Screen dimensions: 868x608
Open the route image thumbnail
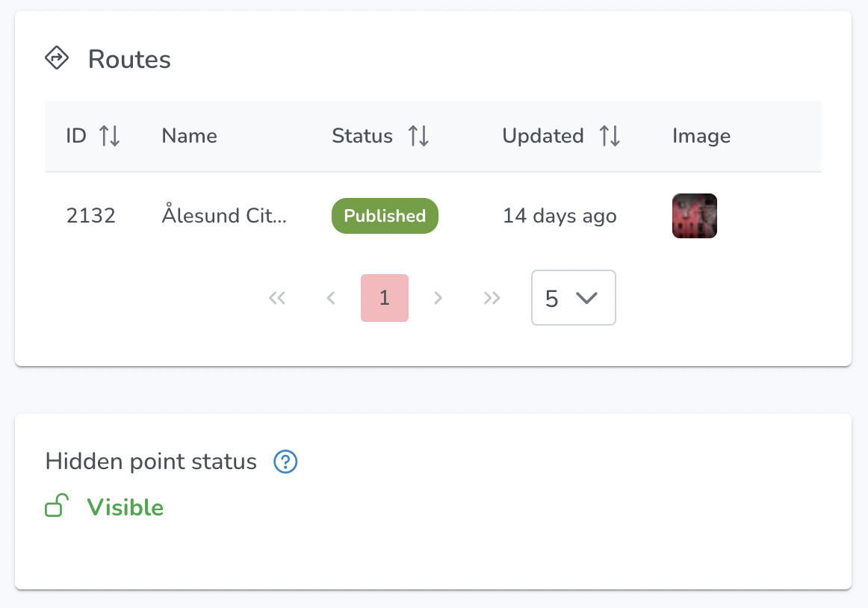coord(695,216)
